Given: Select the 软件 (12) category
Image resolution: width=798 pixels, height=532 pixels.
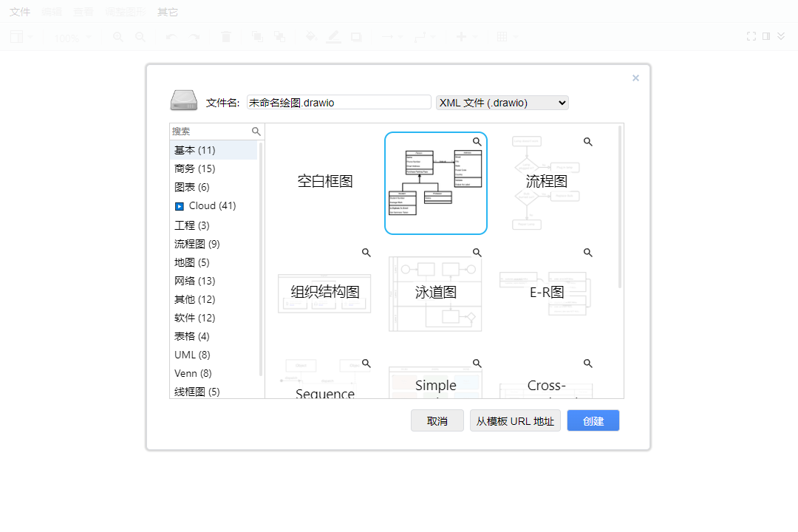Looking at the screenshot, I should 214,318.
